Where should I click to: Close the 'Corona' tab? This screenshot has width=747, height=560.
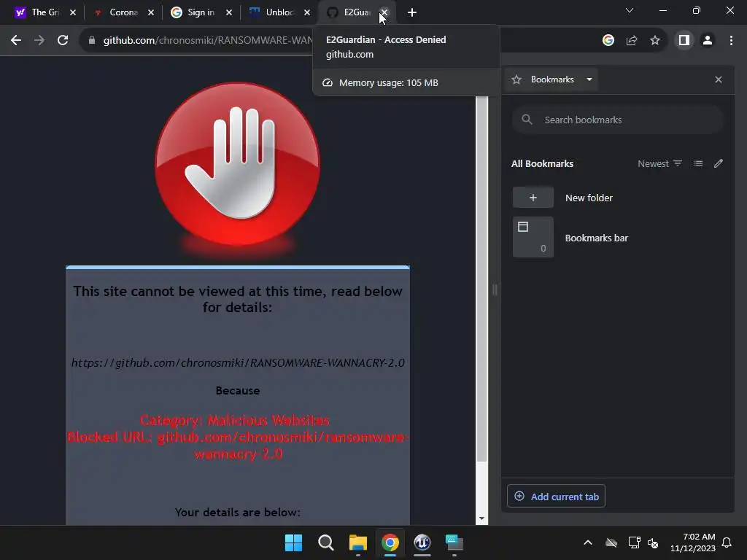(x=151, y=13)
